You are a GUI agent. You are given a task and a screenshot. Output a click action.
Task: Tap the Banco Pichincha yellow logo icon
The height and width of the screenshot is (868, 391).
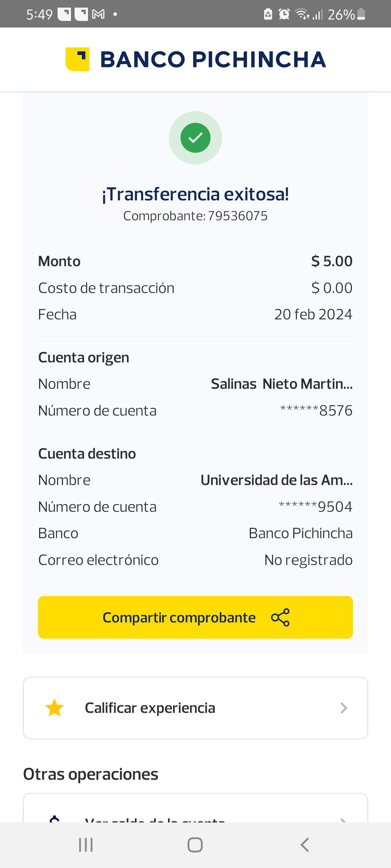pyautogui.click(x=77, y=59)
